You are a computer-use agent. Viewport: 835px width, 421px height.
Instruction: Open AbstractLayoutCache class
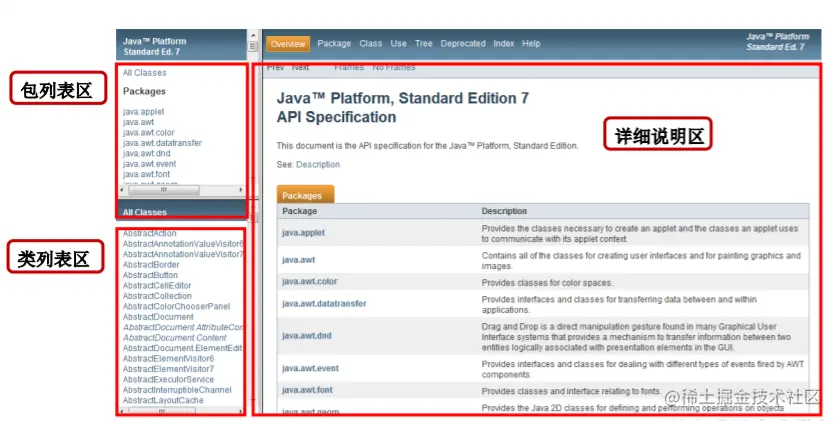coord(163,400)
